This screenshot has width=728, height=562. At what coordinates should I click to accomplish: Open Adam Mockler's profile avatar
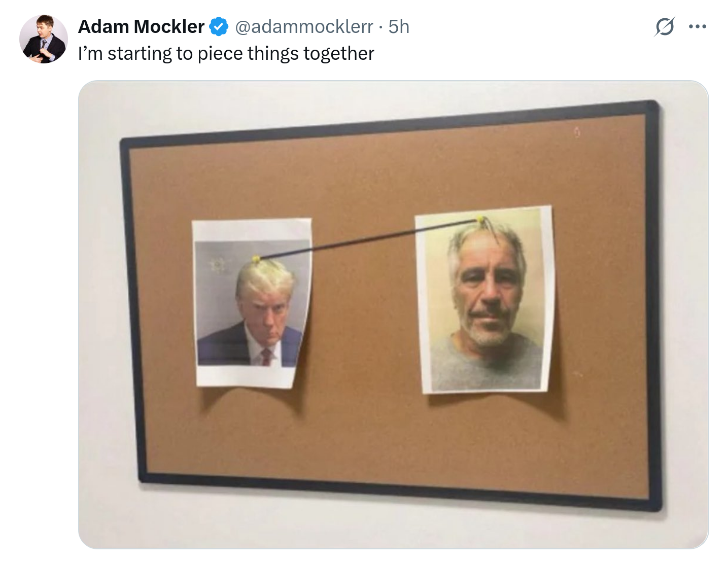click(44, 39)
